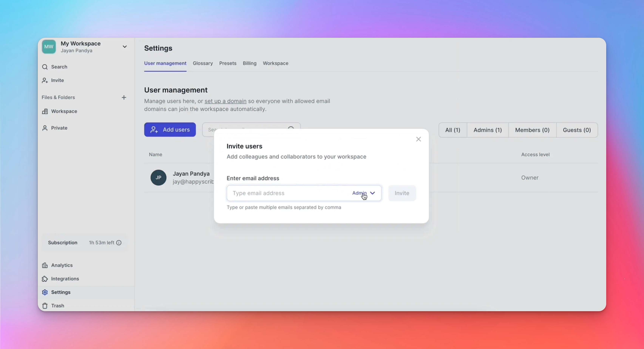
Task: Follow the set up a domain link
Action: (x=225, y=101)
